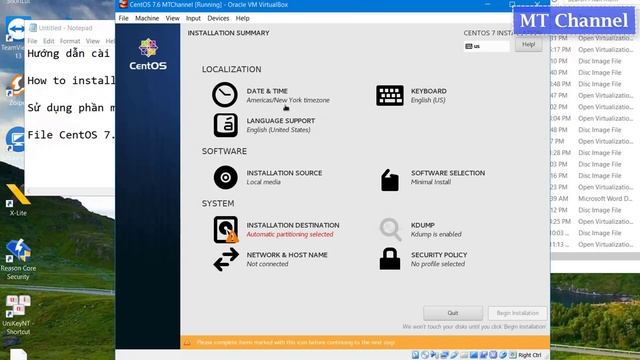This screenshot has width=640, height=360.
Task: Click 'Right Ctrl' host key text
Action: coord(529,355)
